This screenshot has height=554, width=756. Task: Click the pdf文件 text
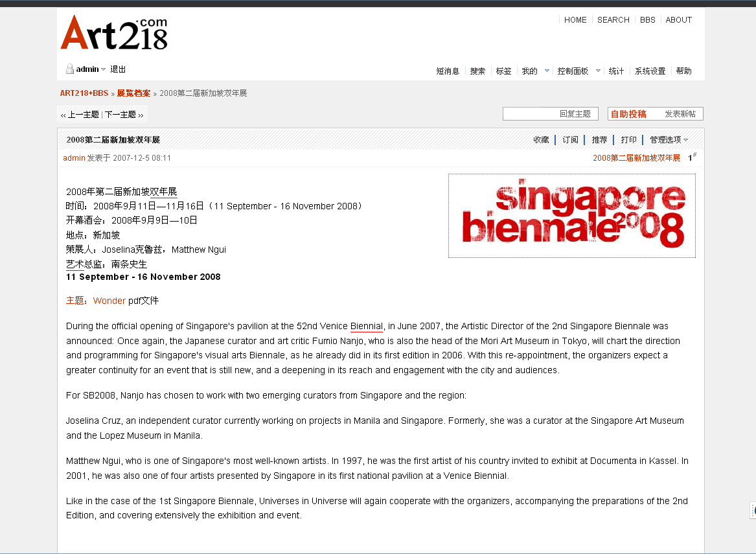(143, 301)
